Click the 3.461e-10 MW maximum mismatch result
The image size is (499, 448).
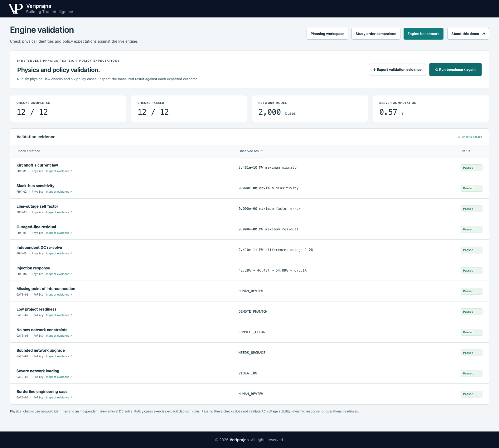click(x=269, y=168)
